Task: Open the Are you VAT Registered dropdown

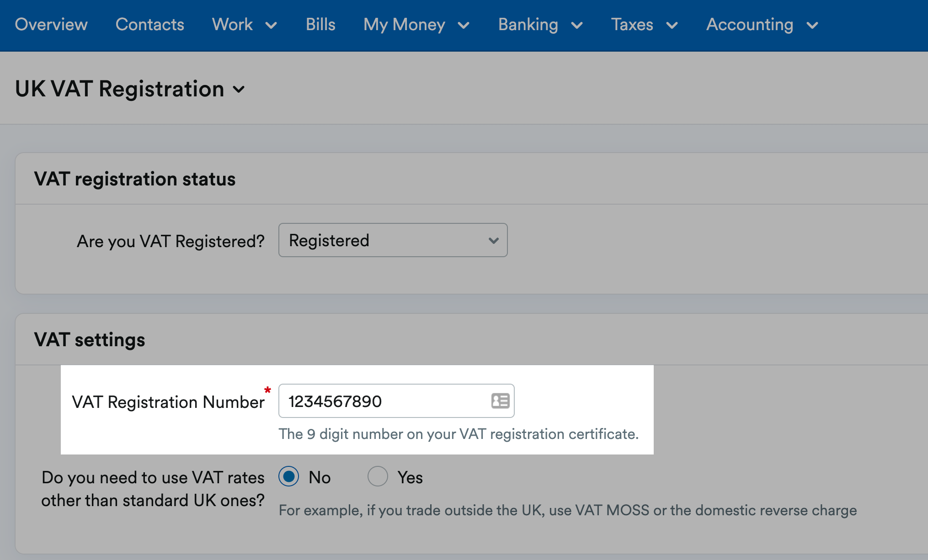Action: coord(392,240)
